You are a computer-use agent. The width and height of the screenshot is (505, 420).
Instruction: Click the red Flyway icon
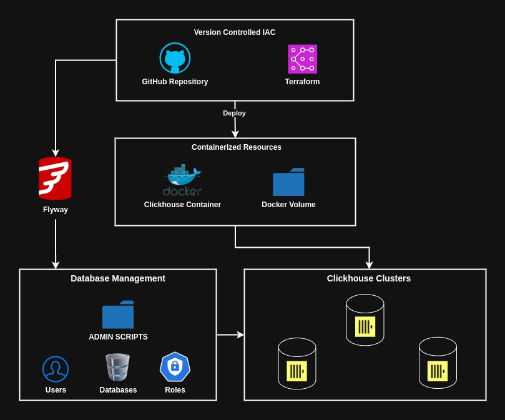click(x=55, y=178)
